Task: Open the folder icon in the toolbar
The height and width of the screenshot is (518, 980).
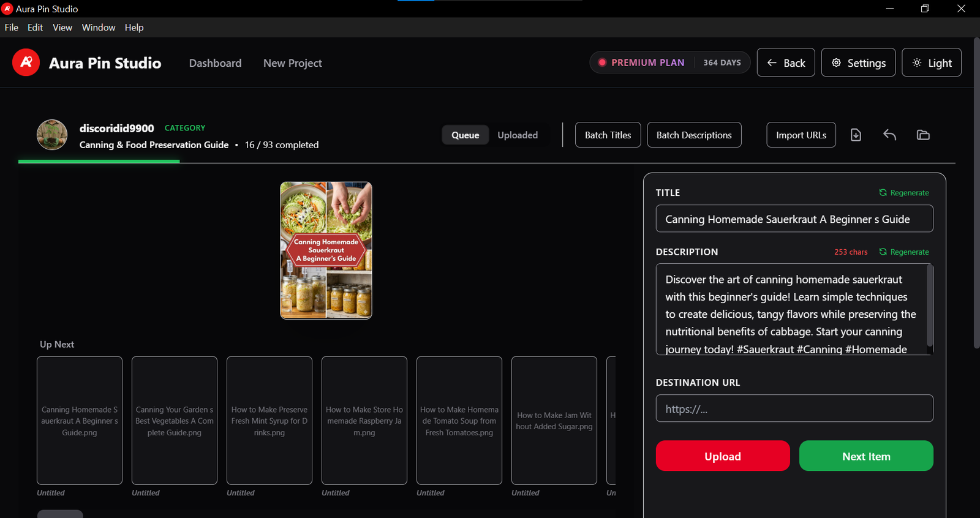Action: click(x=923, y=135)
